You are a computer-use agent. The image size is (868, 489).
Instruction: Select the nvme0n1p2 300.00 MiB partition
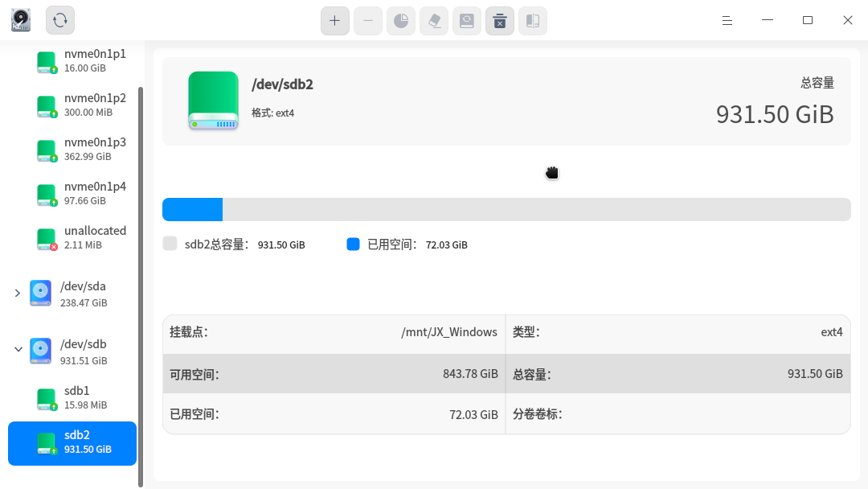[72, 105]
